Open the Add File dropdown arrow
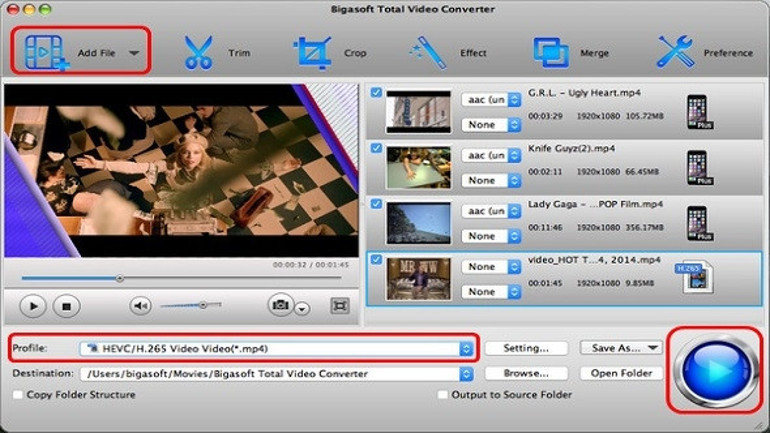Viewport: 770px width, 433px height. click(134, 53)
